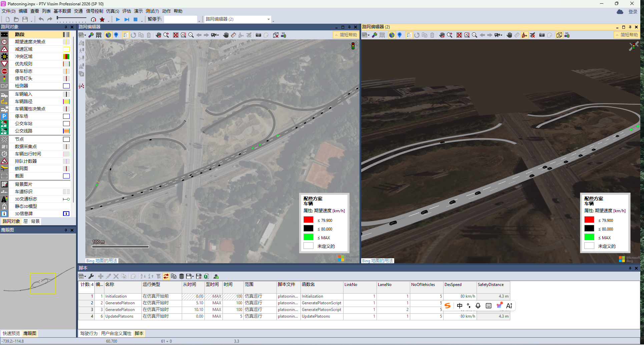Stop the simulation
The width and height of the screenshot is (644, 345).
click(x=135, y=20)
